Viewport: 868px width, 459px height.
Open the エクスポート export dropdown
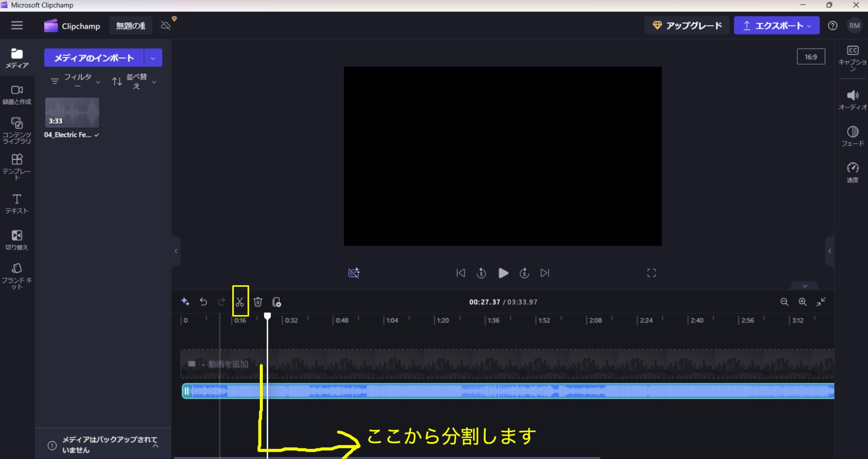pos(776,25)
